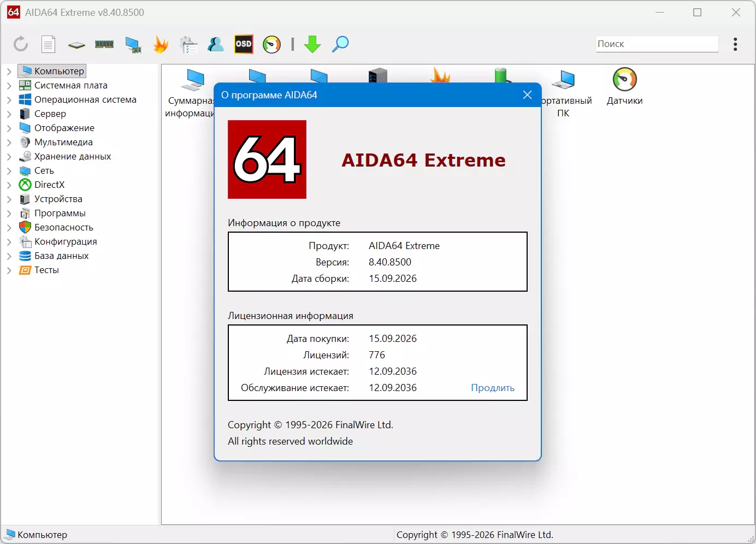The height and width of the screenshot is (544, 756).
Task: Expand the Мультимедиа node chevron
Action: point(9,142)
